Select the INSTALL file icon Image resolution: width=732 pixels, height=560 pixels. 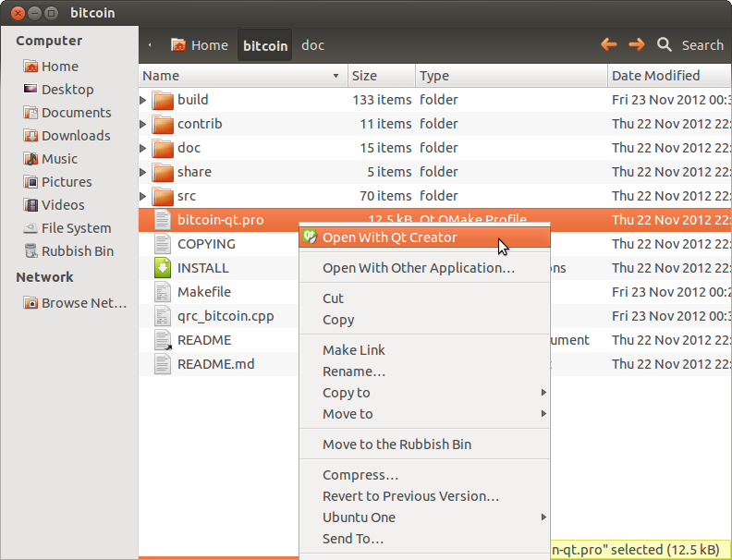pos(163,268)
